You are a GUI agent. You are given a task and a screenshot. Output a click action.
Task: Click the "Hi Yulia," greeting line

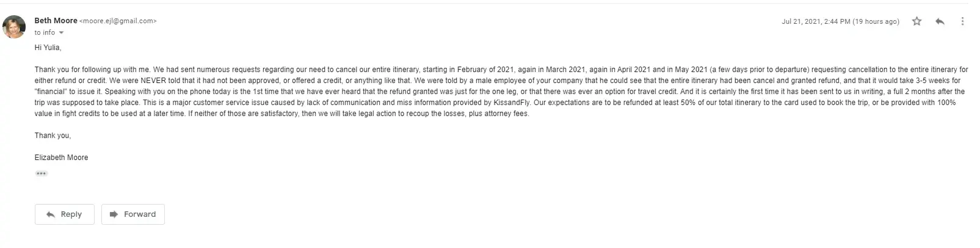[48, 48]
